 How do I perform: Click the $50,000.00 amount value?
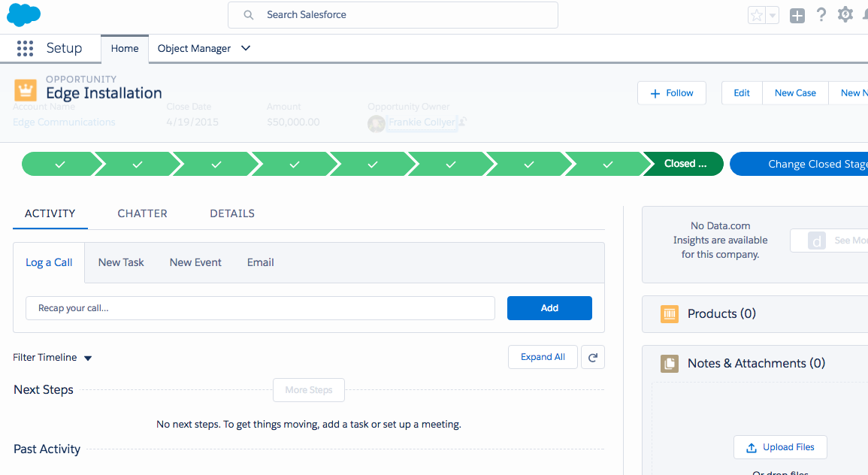293,123
